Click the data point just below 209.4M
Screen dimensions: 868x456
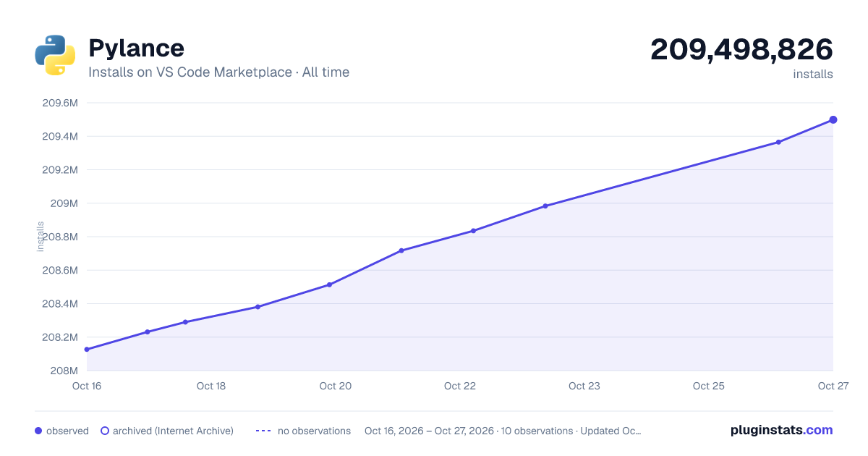(778, 142)
